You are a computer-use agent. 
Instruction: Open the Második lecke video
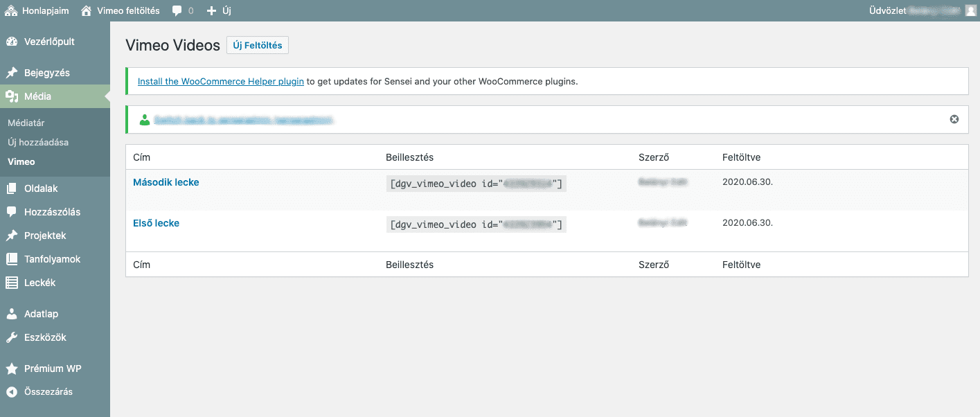pyautogui.click(x=166, y=182)
